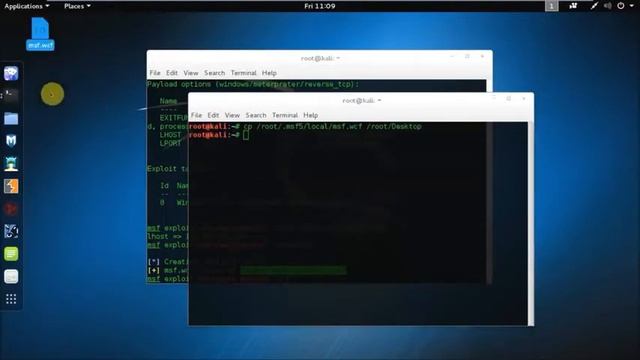Open Terminal menu in front terminal
Image resolution: width=640 pixels, height=360 pixels.
[x=285, y=115]
